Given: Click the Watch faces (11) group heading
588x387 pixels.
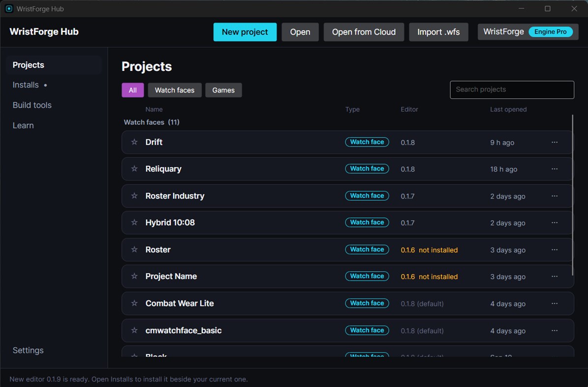Looking at the screenshot, I should (x=152, y=122).
